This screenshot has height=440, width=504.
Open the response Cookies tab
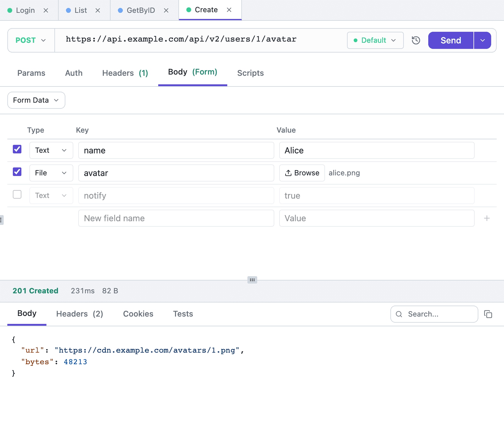pyautogui.click(x=138, y=314)
